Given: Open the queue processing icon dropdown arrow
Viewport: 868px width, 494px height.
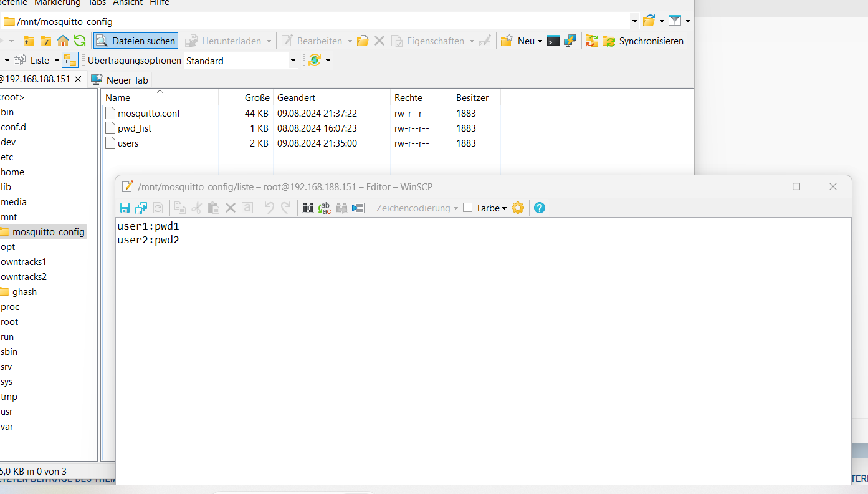Looking at the screenshot, I should 328,61.
